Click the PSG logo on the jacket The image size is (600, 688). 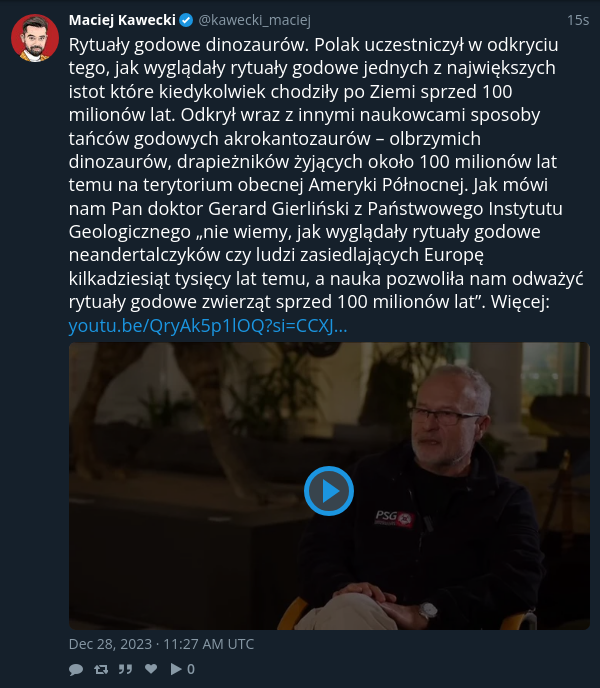coord(394,519)
